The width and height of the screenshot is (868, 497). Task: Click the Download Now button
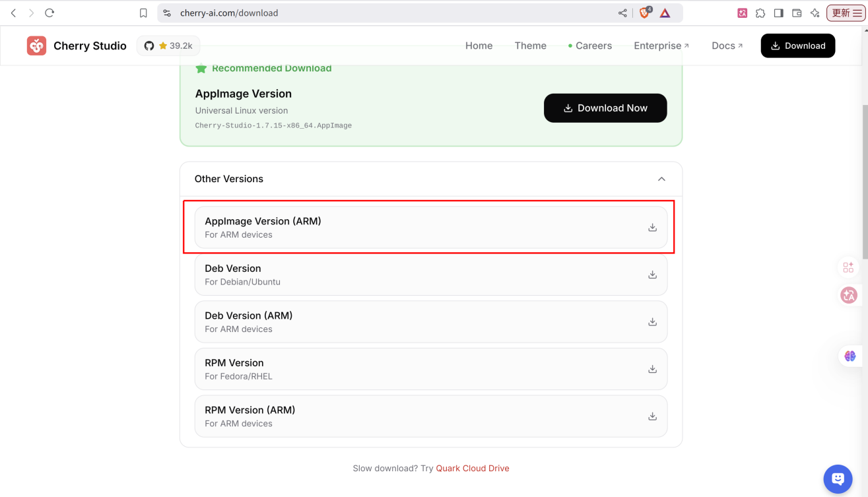(x=605, y=108)
